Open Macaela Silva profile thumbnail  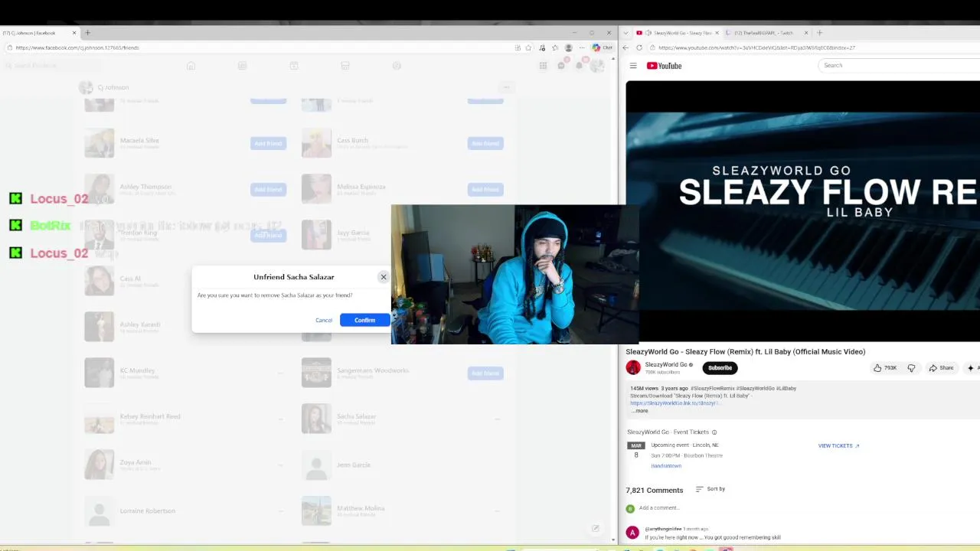(99, 143)
